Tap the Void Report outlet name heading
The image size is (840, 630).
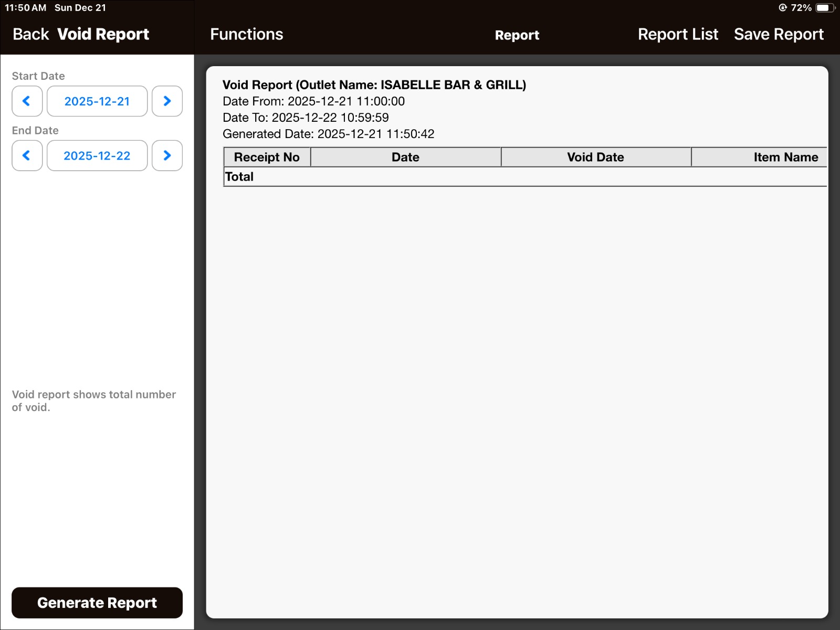coord(374,85)
